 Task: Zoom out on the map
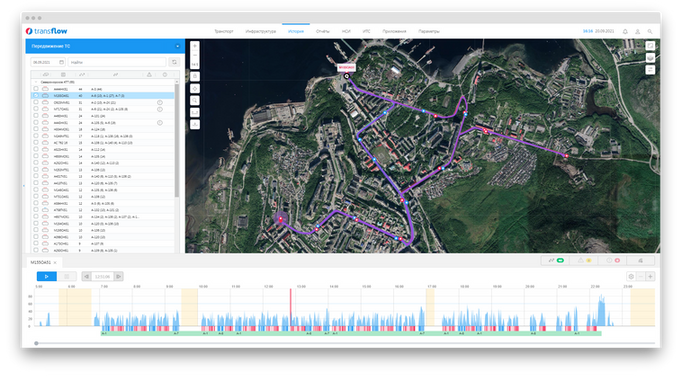point(195,55)
